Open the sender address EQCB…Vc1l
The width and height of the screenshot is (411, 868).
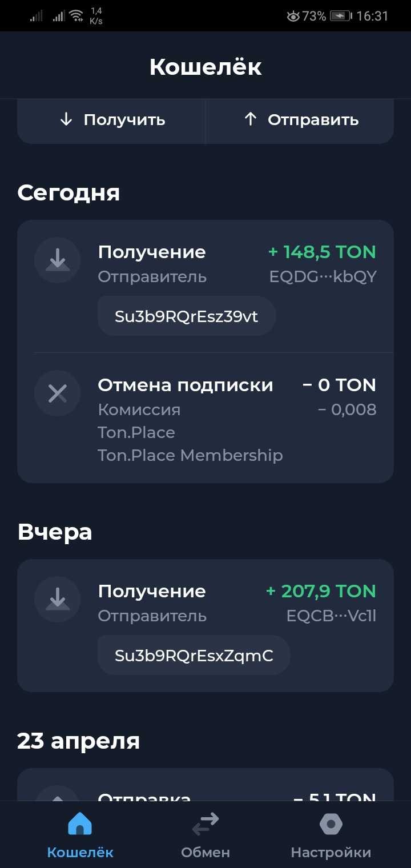[x=331, y=616]
